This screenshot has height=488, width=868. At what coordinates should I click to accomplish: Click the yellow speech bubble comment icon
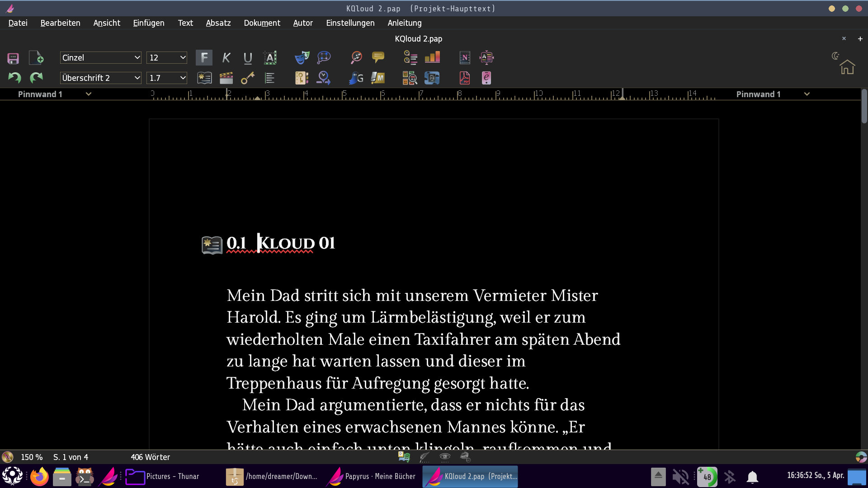click(378, 57)
